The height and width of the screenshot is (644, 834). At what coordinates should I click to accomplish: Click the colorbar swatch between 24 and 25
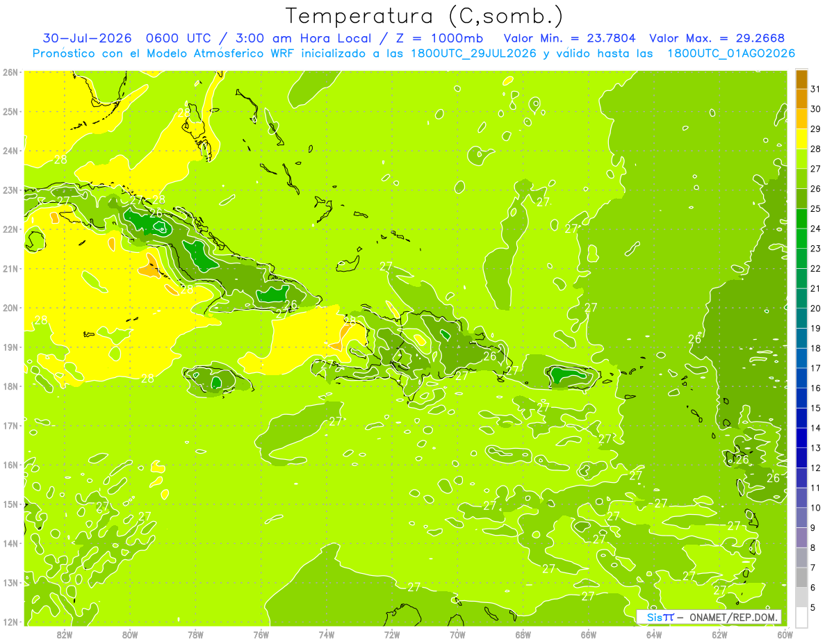tap(801, 219)
